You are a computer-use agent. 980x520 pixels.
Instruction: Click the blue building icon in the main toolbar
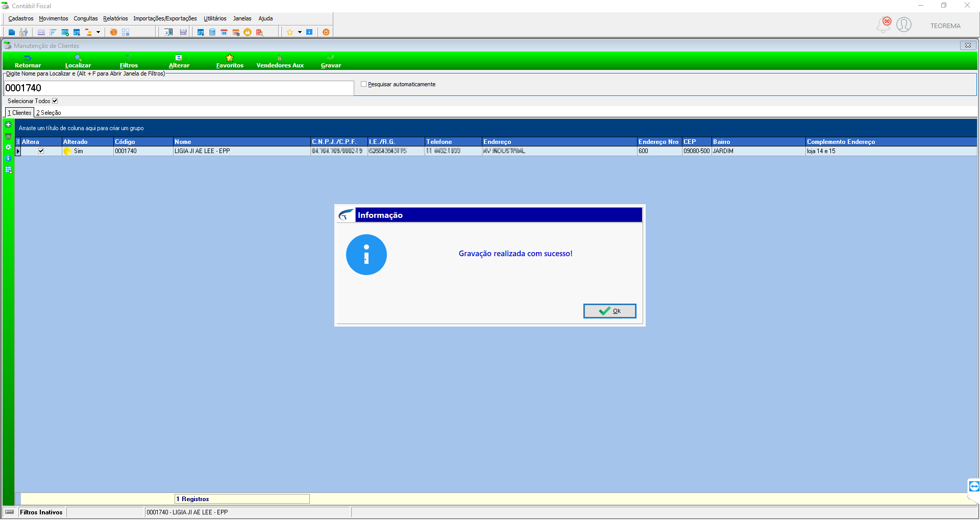coord(12,32)
